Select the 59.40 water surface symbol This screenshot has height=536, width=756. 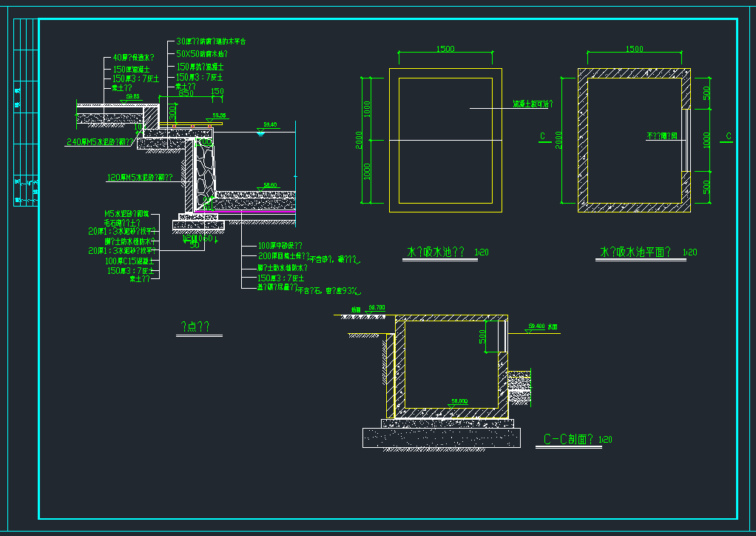[x=261, y=132]
